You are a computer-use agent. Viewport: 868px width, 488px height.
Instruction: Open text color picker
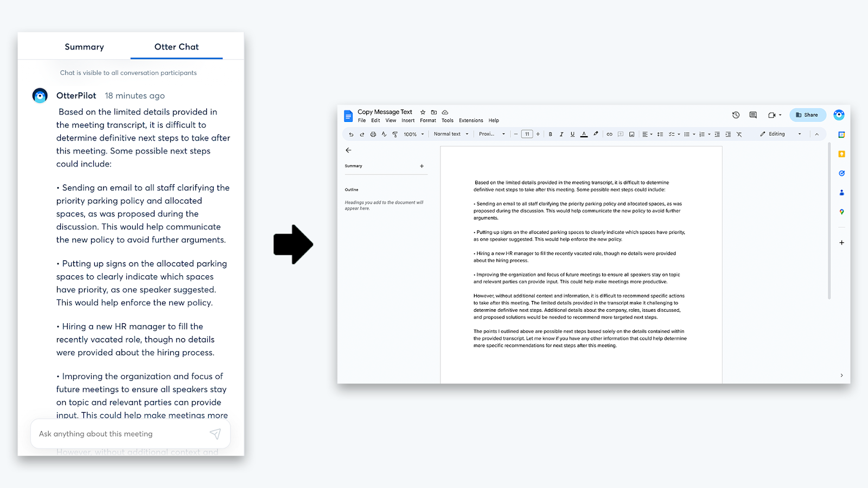point(584,134)
